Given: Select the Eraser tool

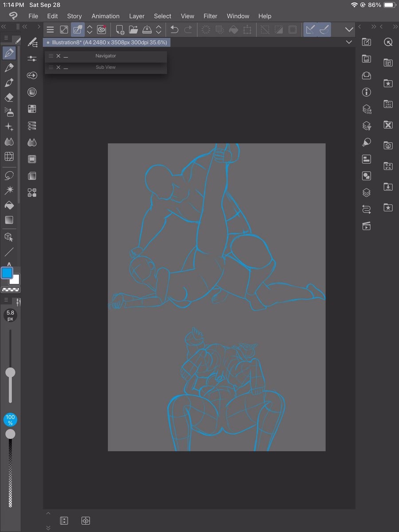Looking at the screenshot, I should point(9,98).
